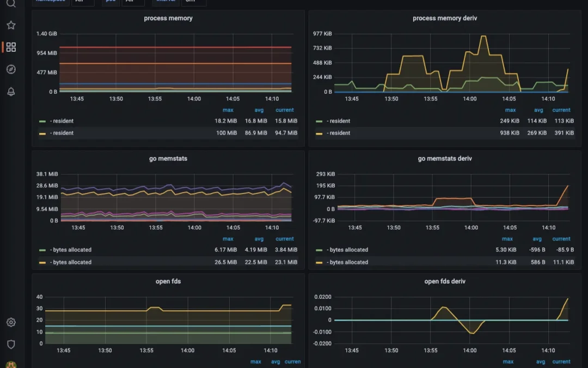Viewport: 588px width, 368px height.
Task: Open the process memory deriv panel title menu
Action: 445,18
